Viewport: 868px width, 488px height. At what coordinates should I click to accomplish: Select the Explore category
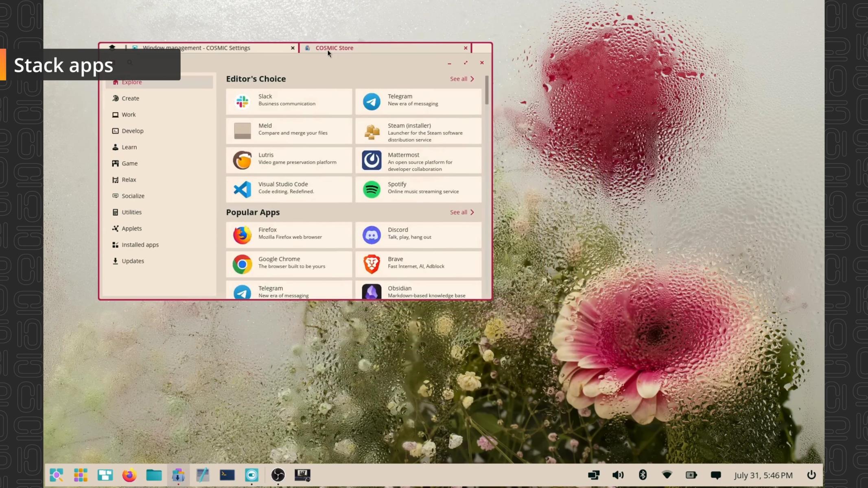pyautogui.click(x=159, y=82)
